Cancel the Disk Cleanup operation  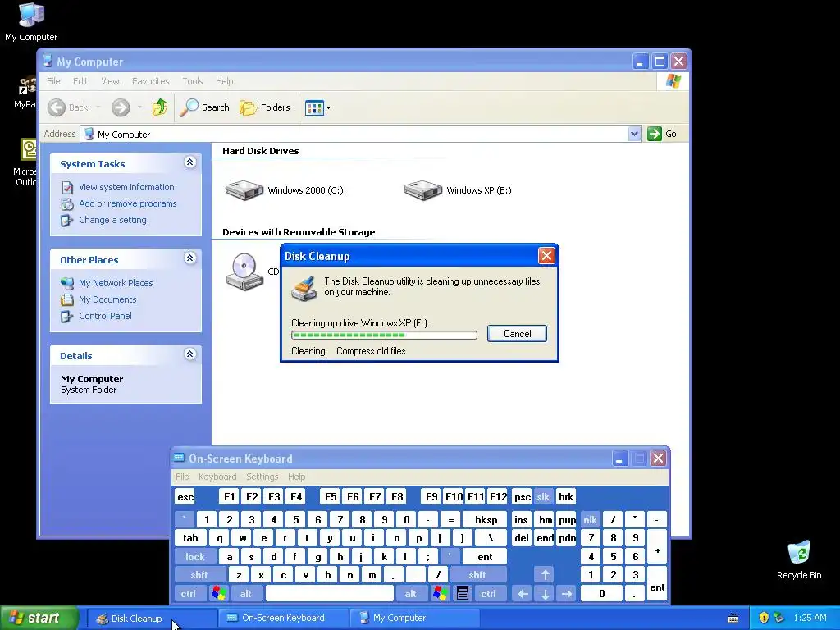tap(517, 334)
